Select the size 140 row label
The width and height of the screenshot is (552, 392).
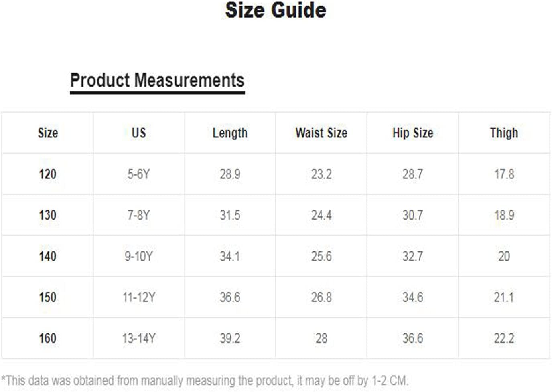pyautogui.click(x=47, y=257)
